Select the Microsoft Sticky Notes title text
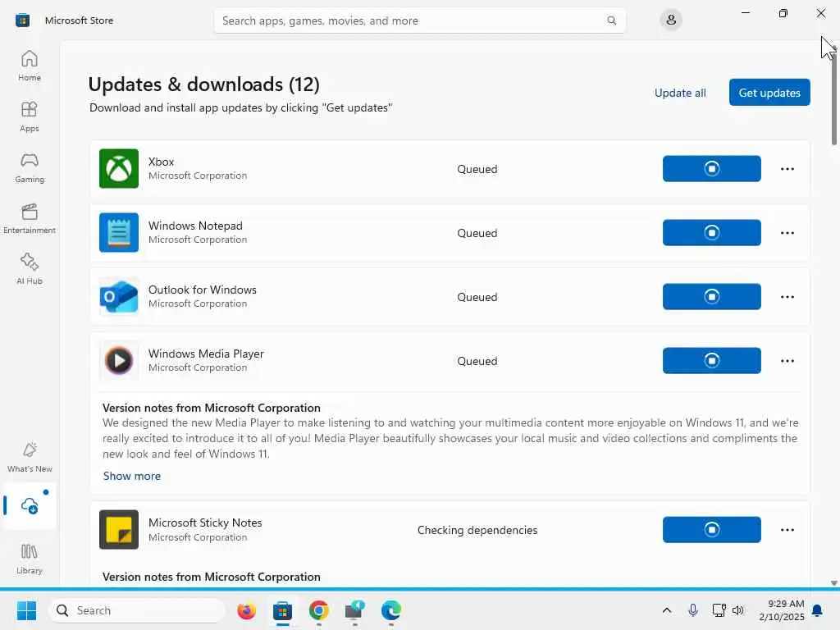 [205, 523]
